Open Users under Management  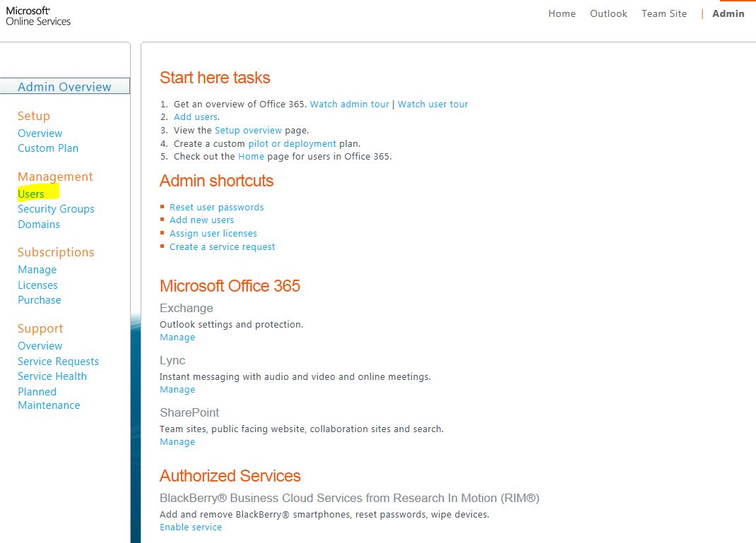tap(31, 194)
